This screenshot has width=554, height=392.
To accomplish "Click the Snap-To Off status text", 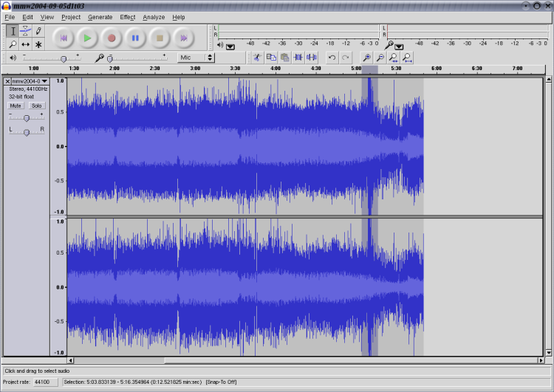I will click(x=221, y=382).
